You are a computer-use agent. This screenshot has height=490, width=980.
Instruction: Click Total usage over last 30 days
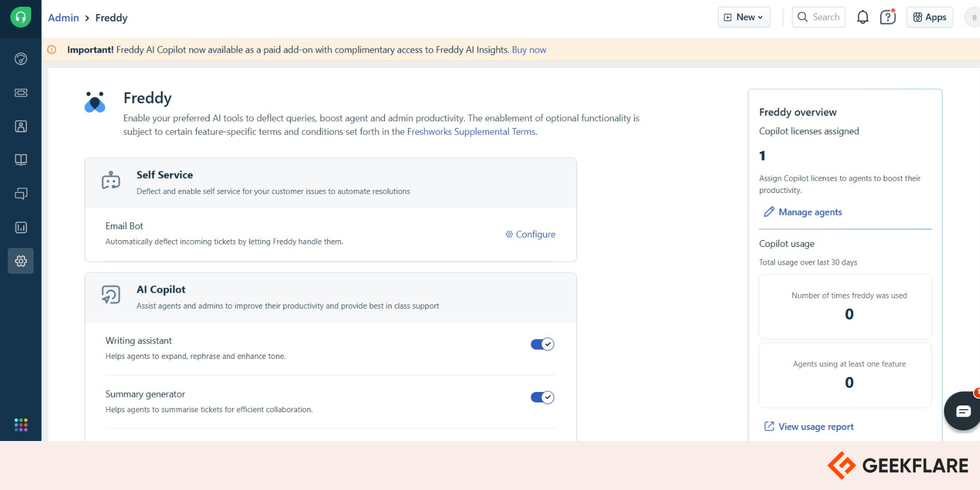click(x=808, y=262)
